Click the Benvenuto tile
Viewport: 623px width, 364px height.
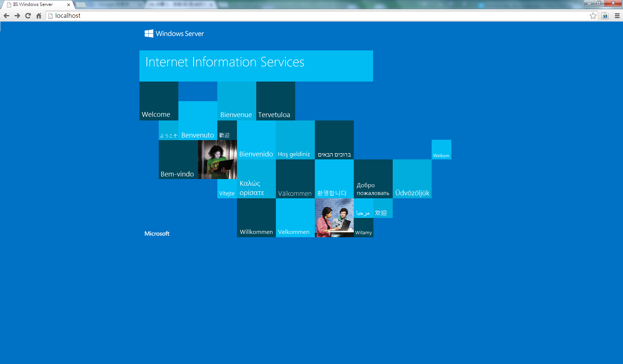tap(198, 120)
